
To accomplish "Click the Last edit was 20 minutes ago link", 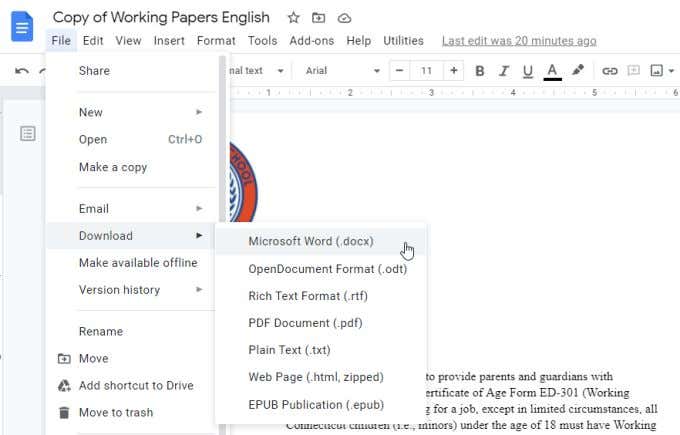I will pos(519,41).
